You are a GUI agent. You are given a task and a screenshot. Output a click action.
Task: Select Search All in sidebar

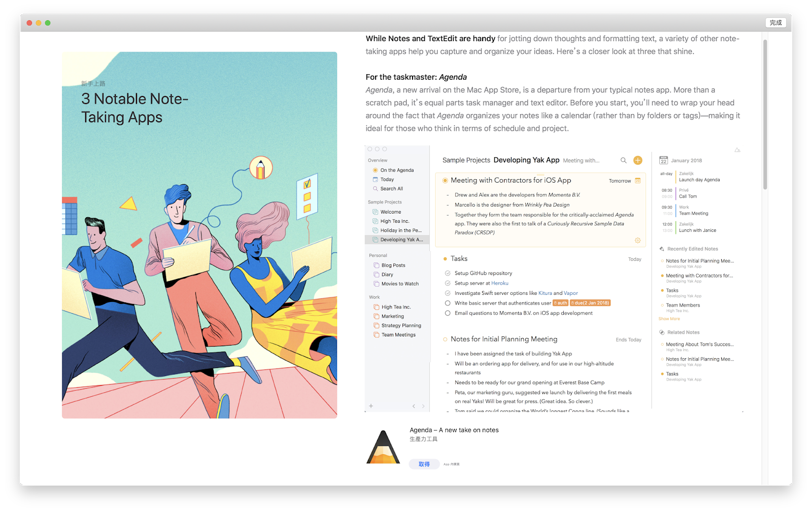tap(391, 189)
